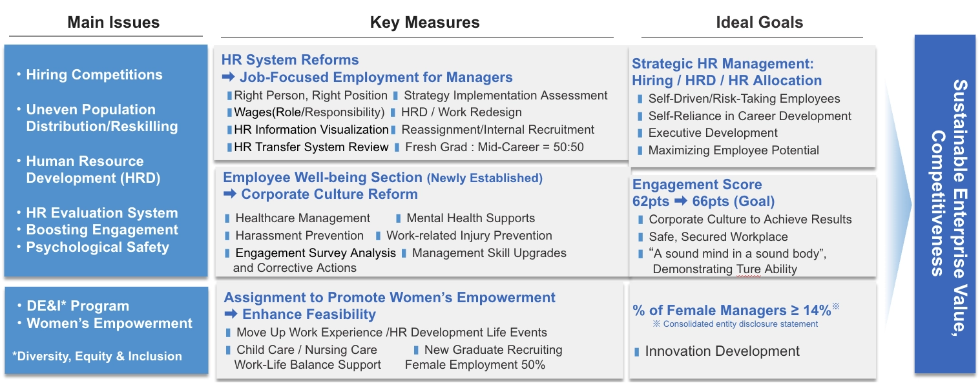Image resolution: width=980 pixels, height=392 pixels.
Task: Select the Main Issues column heading
Action: (113, 23)
